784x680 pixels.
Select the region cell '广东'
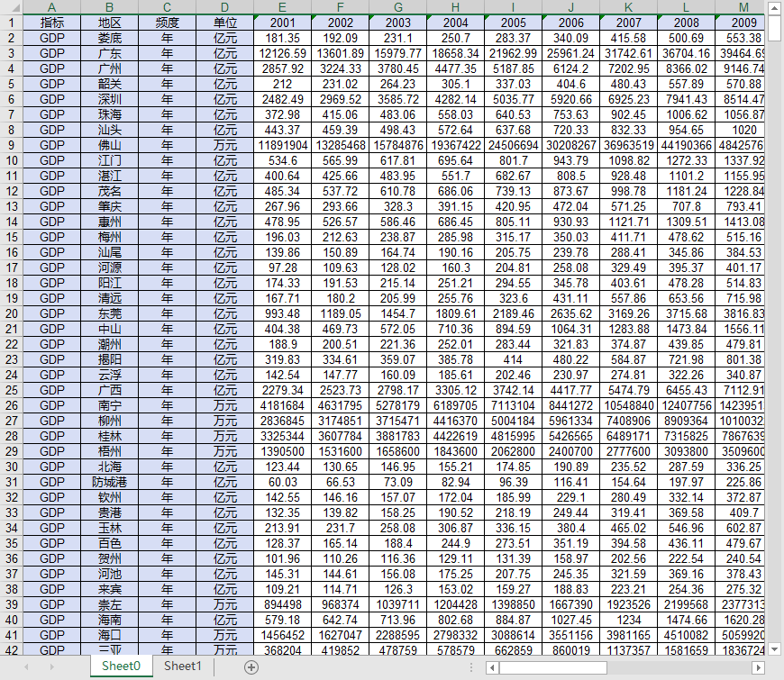110,53
